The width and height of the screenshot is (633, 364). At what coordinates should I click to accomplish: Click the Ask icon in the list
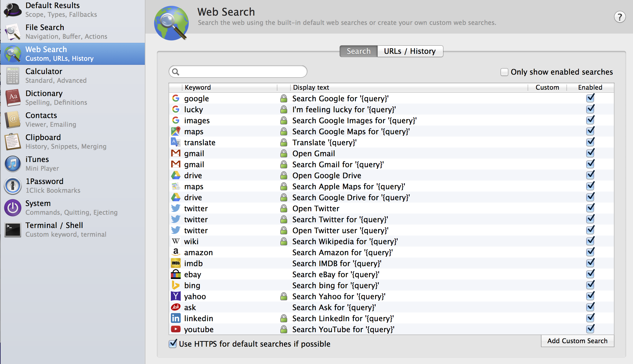point(176,307)
